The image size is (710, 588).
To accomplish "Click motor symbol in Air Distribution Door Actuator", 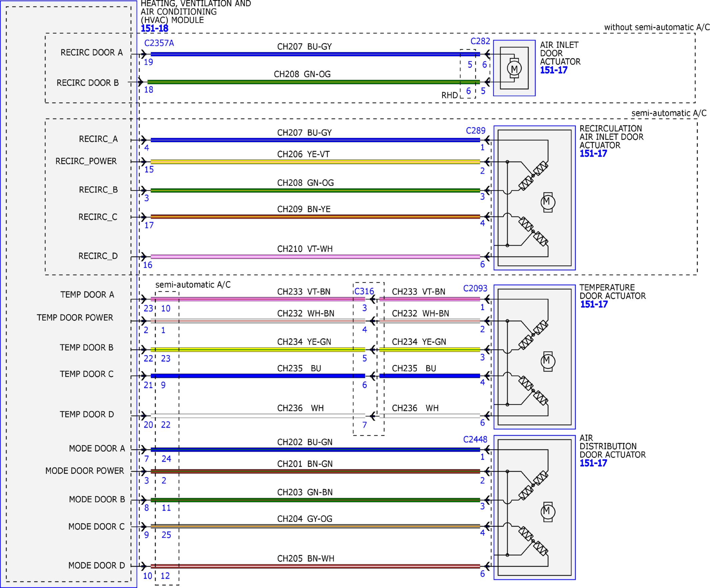I will point(548,512).
